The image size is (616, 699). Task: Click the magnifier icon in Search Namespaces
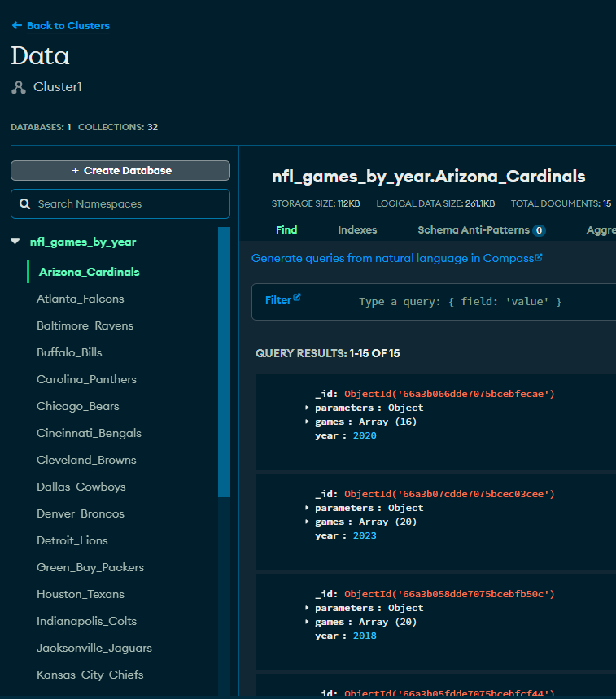25,203
